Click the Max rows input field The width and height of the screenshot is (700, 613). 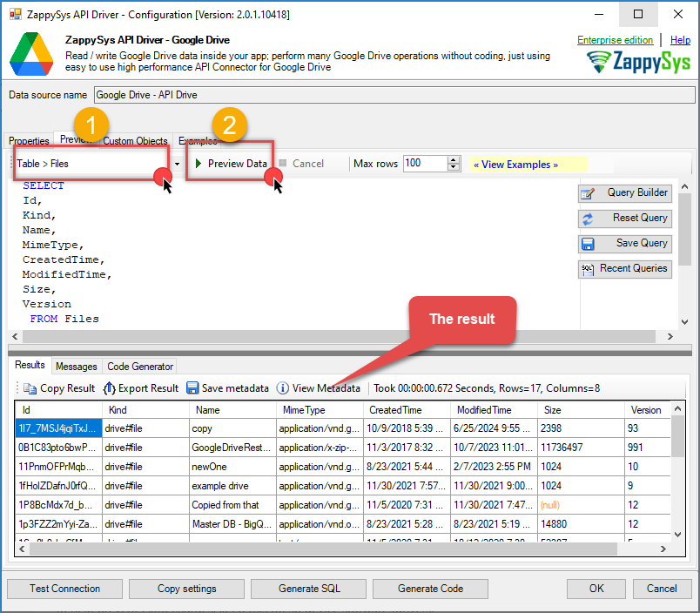pyautogui.click(x=425, y=164)
